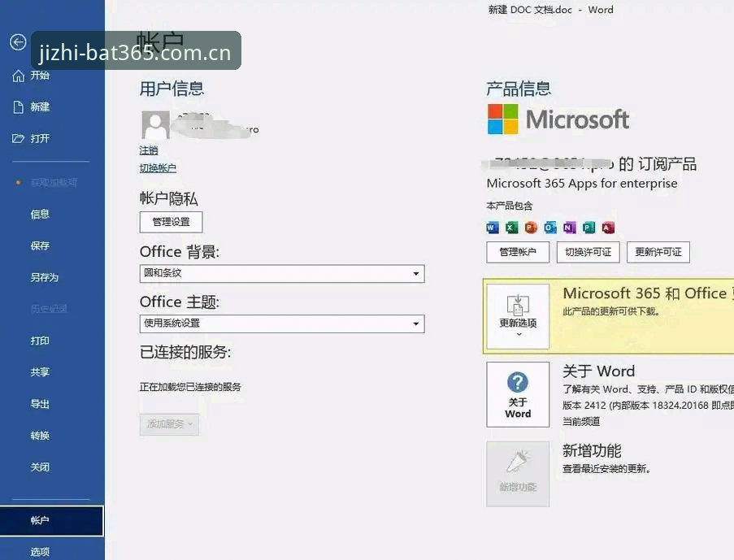Click the PowerPoint app icon in product list
This screenshot has height=560, width=734.
(531, 228)
